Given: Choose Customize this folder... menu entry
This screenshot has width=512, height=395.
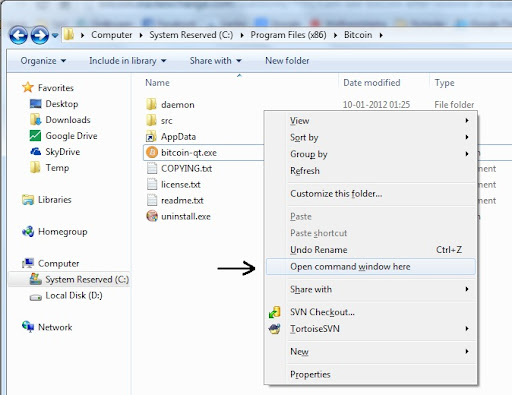Looking at the screenshot, I should click(371, 193).
